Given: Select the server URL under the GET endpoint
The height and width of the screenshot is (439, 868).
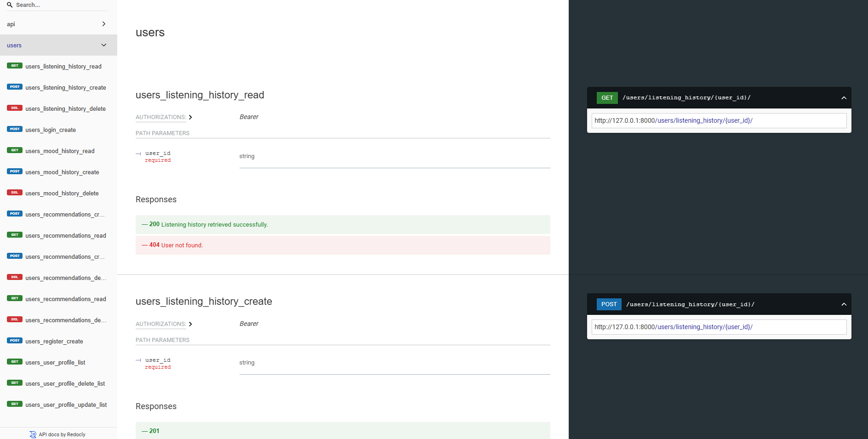Looking at the screenshot, I should pos(719,120).
